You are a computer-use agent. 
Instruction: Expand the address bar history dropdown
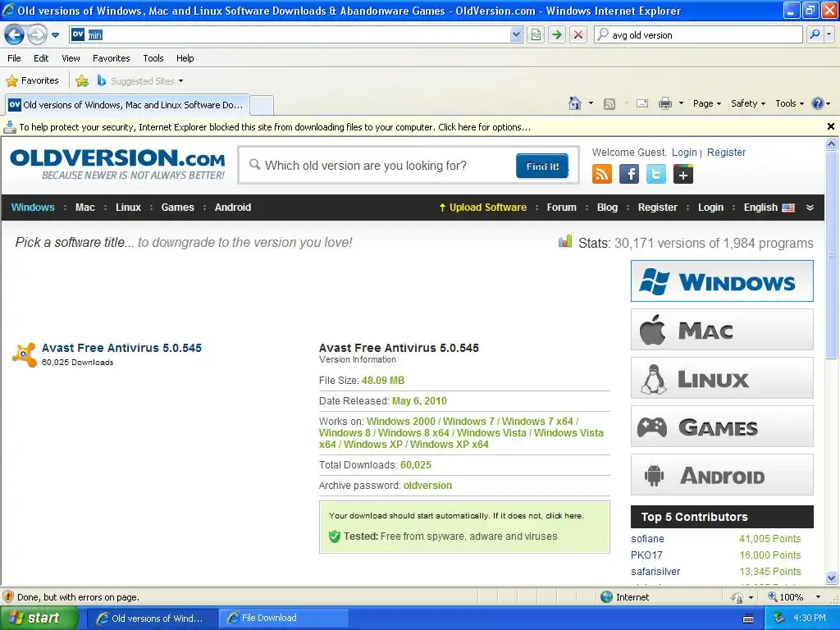(516, 34)
